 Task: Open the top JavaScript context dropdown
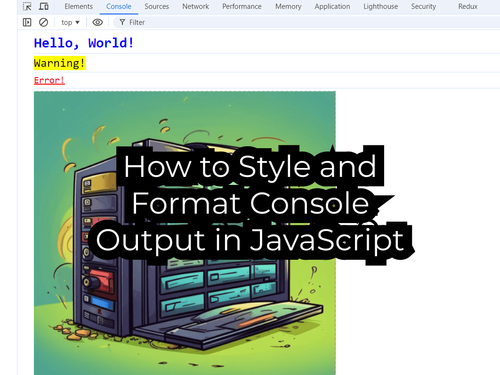pos(70,22)
